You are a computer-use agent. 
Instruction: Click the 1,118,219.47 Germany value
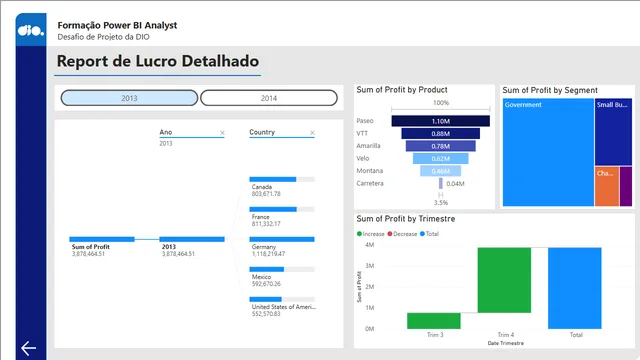[x=268, y=254]
